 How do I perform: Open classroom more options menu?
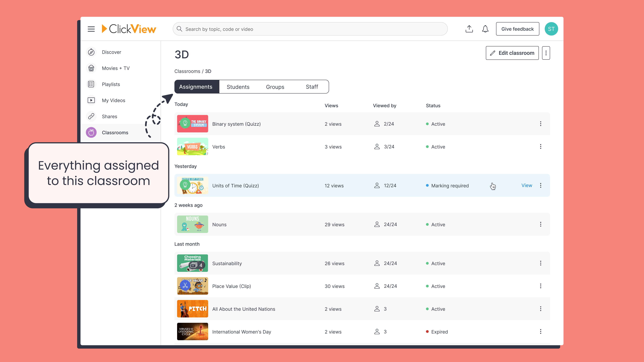[546, 53]
